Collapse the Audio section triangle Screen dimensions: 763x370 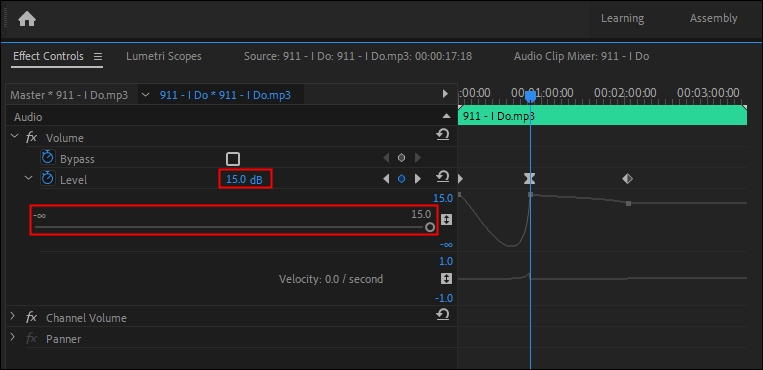(446, 116)
